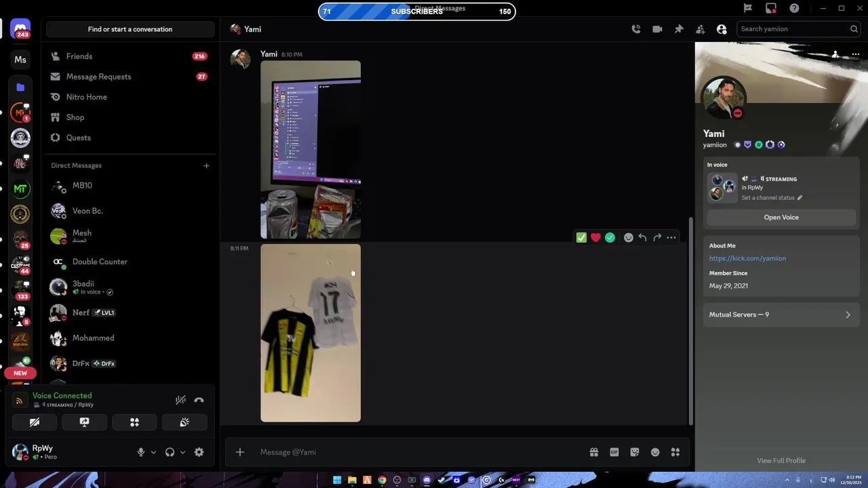React with the white check mark emoji
Viewport: 868px width, 488px height.
[581, 237]
